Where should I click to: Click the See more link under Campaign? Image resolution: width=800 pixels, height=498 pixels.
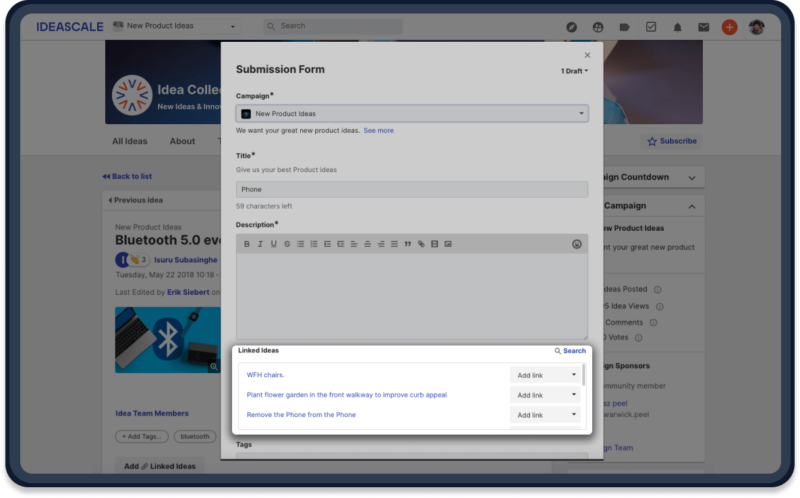(378, 130)
